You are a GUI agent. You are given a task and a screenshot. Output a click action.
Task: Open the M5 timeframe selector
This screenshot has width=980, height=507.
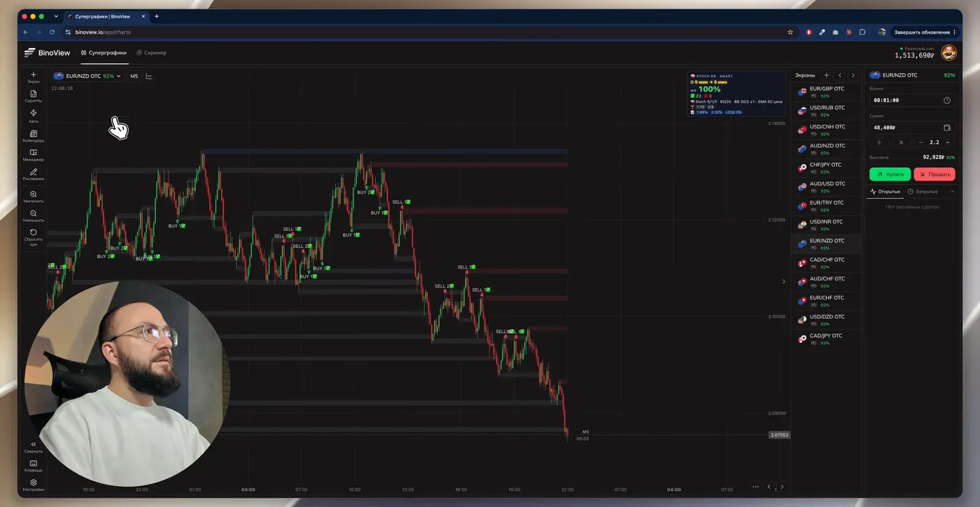coord(134,76)
